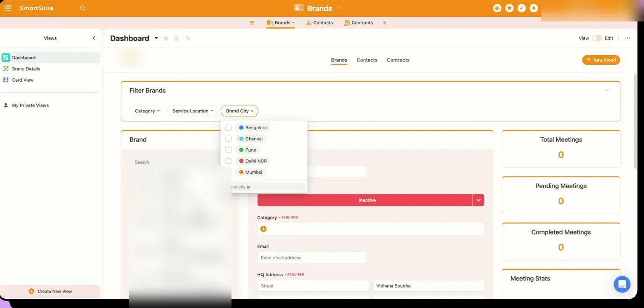The width and height of the screenshot is (644, 308).
Task: Click Create New View button
Action: pyautogui.click(x=50, y=291)
